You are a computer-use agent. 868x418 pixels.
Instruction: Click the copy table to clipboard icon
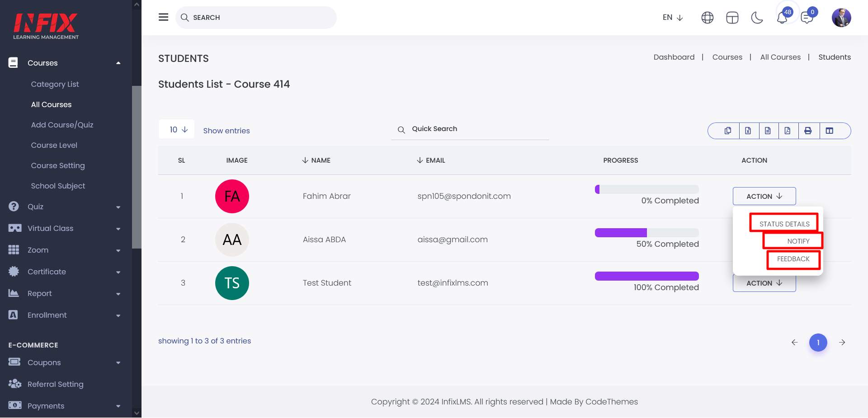(727, 131)
